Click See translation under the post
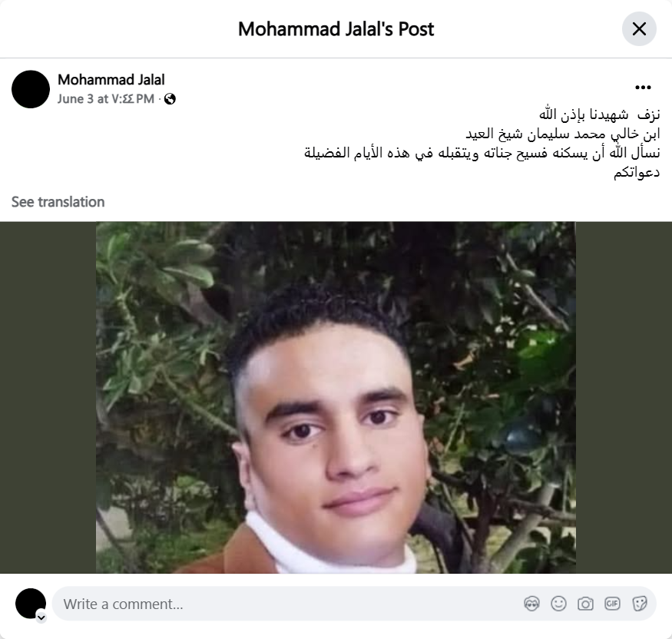672x639 pixels. pyautogui.click(x=58, y=202)
